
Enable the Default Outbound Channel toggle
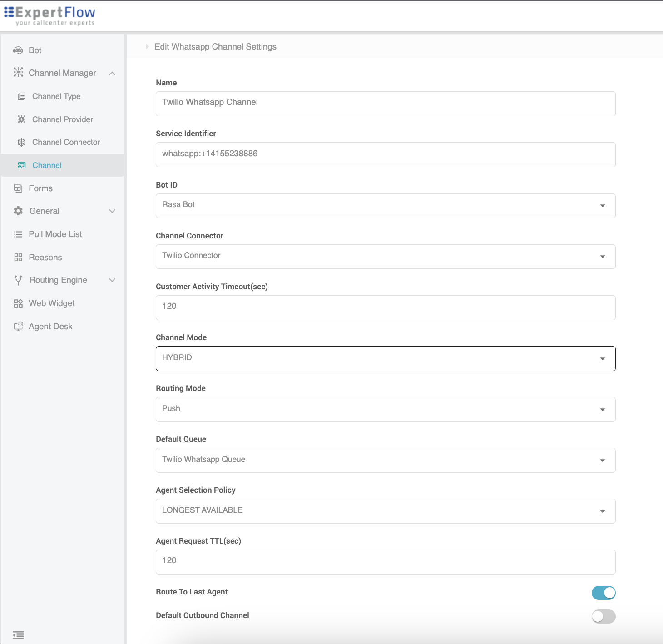(x=603, y=616)
